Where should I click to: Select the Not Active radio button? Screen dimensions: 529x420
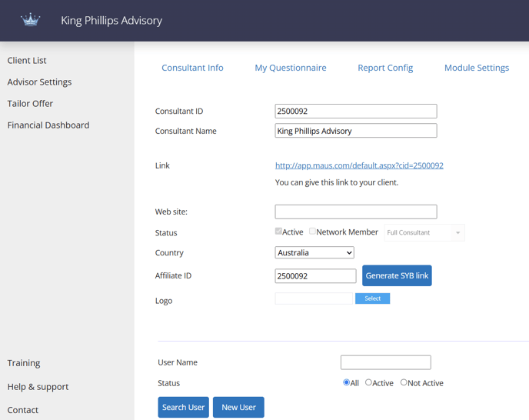click(x=404, y=382)
